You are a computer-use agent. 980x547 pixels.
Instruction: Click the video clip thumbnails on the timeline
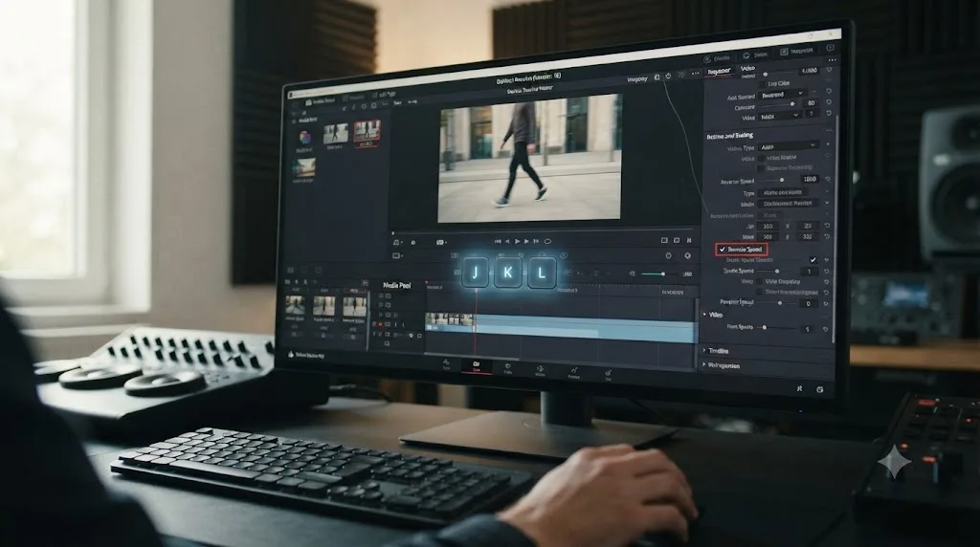(450, 319)
